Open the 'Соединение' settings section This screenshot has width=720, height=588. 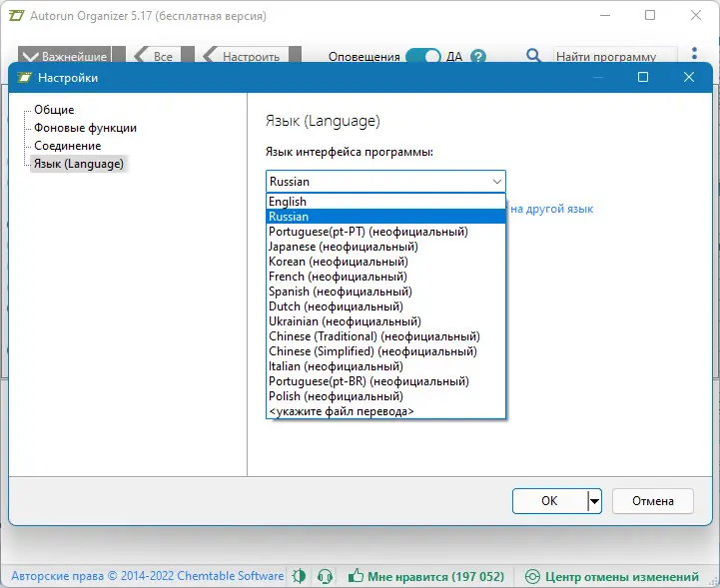pyautogui.click(x=68, y=146)
